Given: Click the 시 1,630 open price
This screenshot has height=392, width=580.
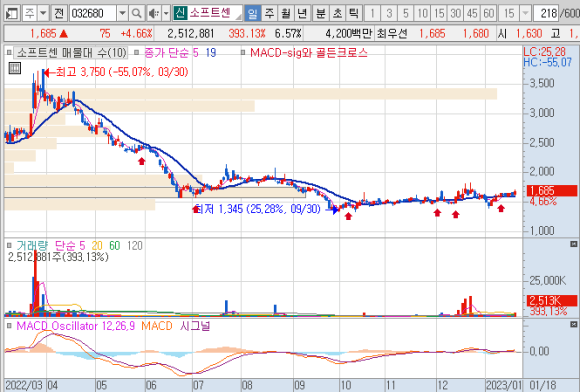Looking at the screenshot, I should tap(520, 34).
